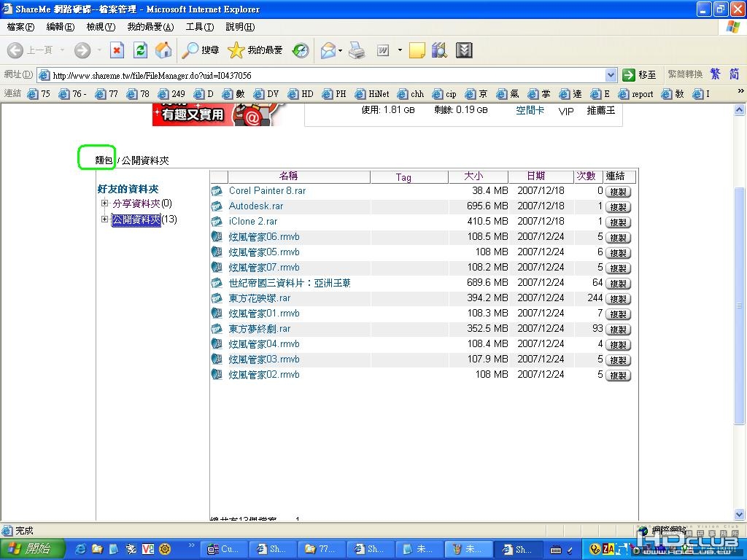
Task: Open Search with the magnifier icon
Action: [x=190, y=50]
